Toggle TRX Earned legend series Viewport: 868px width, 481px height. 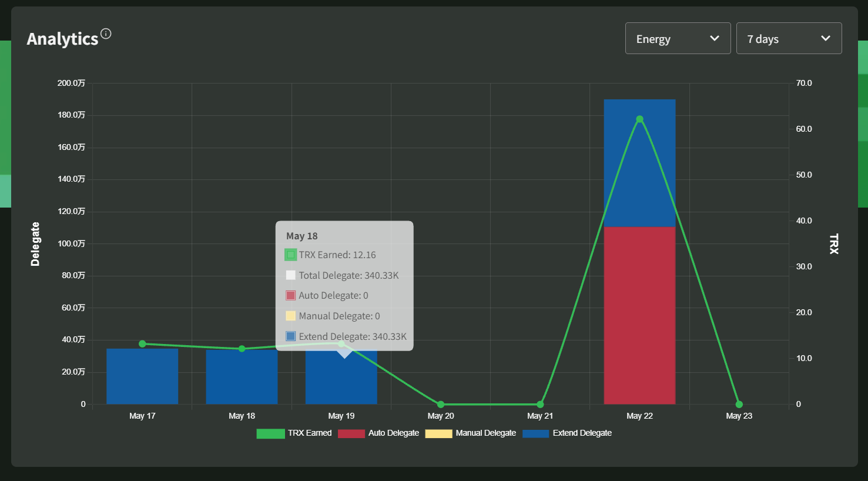[x=294, y=433]
